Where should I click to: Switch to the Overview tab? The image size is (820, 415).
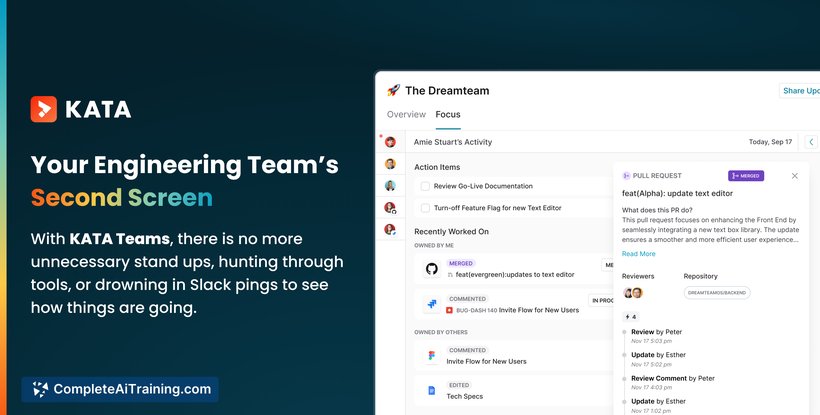tap(406, 114)
